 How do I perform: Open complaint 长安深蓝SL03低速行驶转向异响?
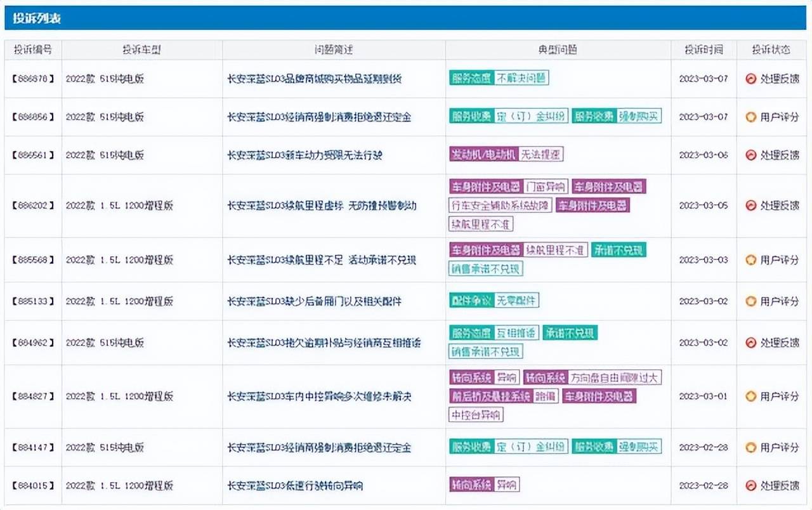tap(296, 485)
